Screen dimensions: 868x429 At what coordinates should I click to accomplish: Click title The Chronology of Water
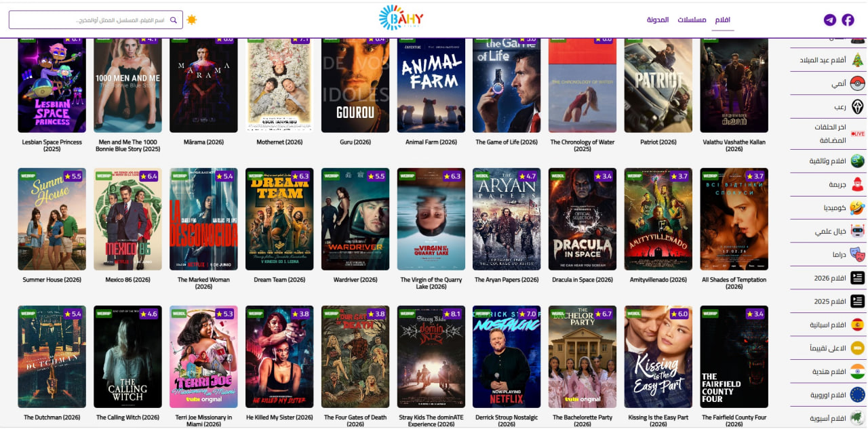(x=583, y=145)
